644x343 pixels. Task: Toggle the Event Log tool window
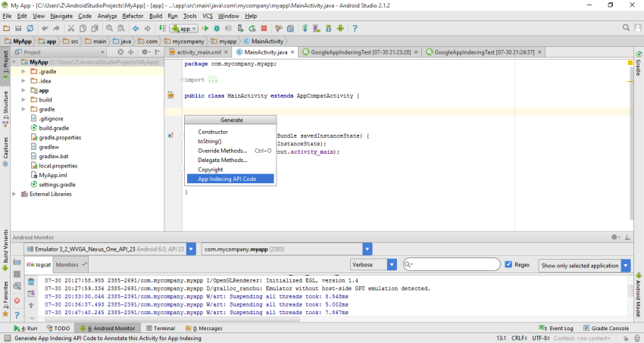[x=556, y=328]
